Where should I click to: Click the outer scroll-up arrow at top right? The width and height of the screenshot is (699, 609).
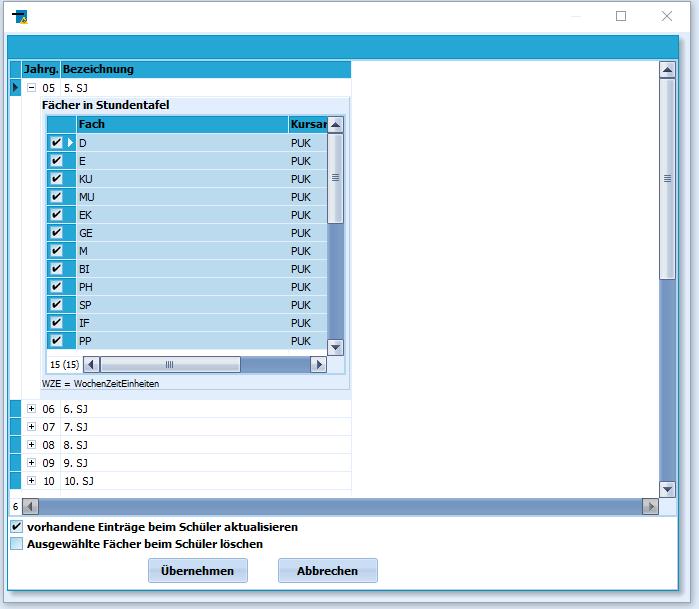pyautogui.click(x=667, y=70)
